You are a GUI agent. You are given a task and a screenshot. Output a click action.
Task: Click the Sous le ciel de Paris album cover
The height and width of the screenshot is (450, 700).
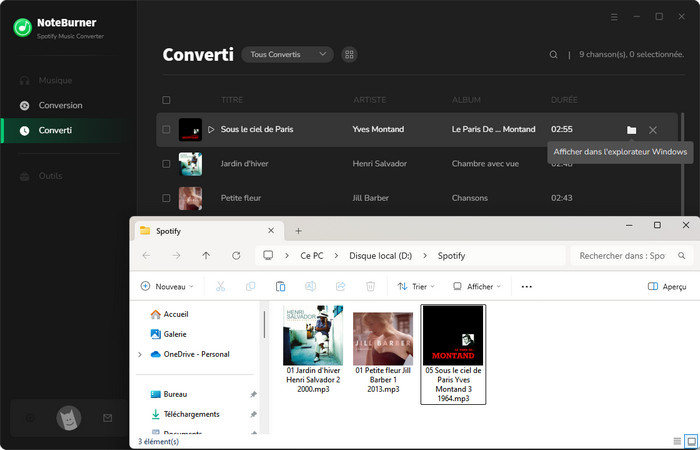tap(190, 129)
